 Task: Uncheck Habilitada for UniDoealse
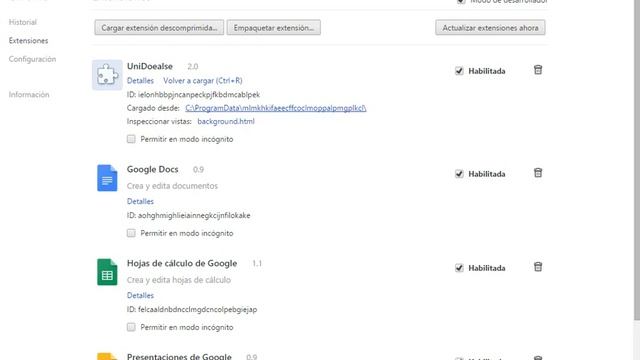click(x=459, y=71)
